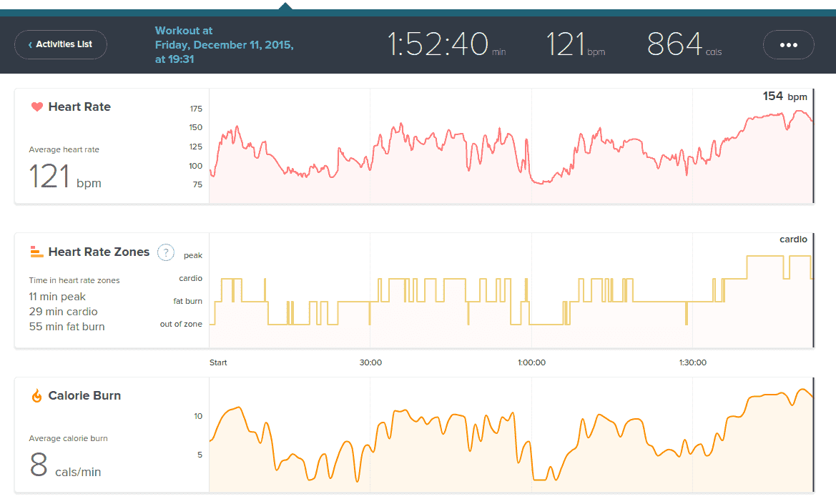Click the flame icon beside Calorie Burn
The image size is (836, 504).
[x=37, y=396]
